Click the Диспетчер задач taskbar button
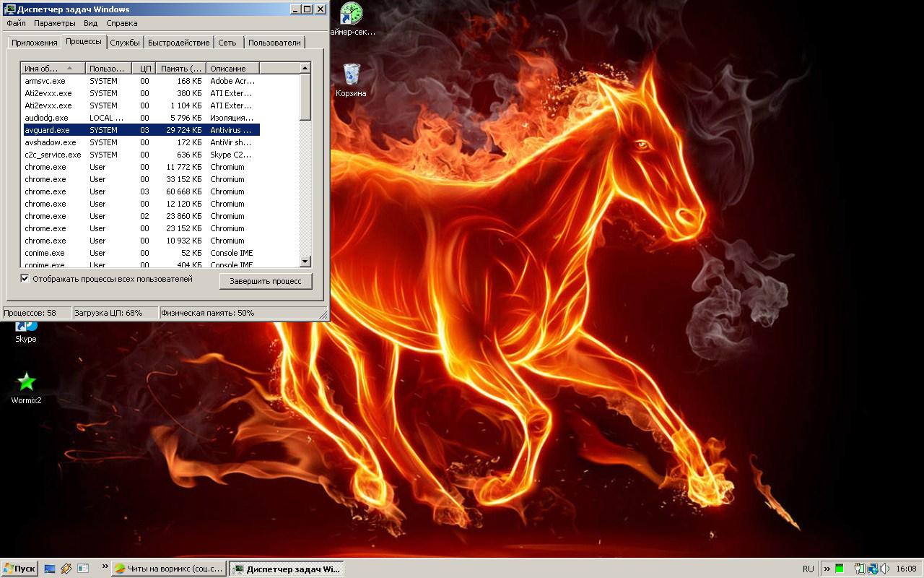 point(287,569)
